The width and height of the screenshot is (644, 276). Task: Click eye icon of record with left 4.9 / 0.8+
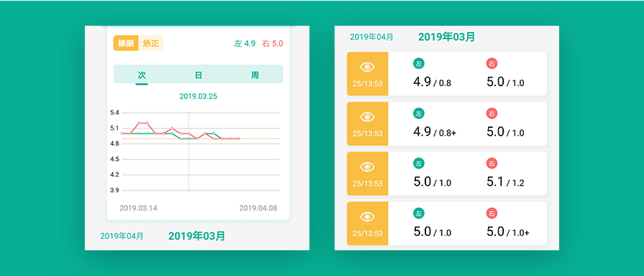pos(367,117)
